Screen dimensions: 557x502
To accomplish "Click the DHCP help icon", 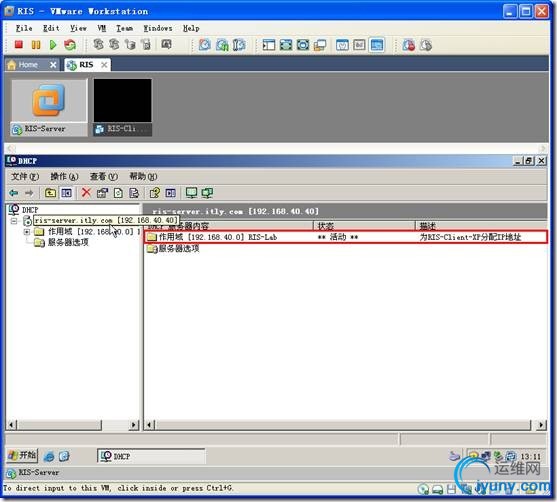I will coord(155,193).
